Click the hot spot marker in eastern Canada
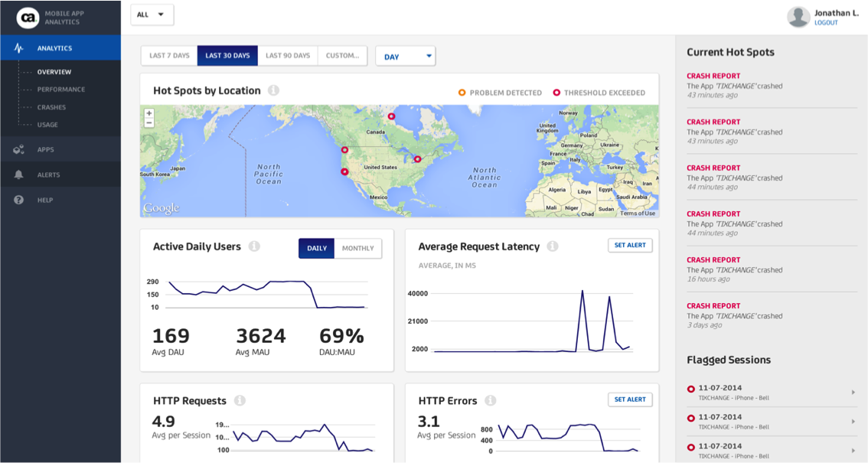Viewport: 868px width, 463px height. tap(418, 159)
